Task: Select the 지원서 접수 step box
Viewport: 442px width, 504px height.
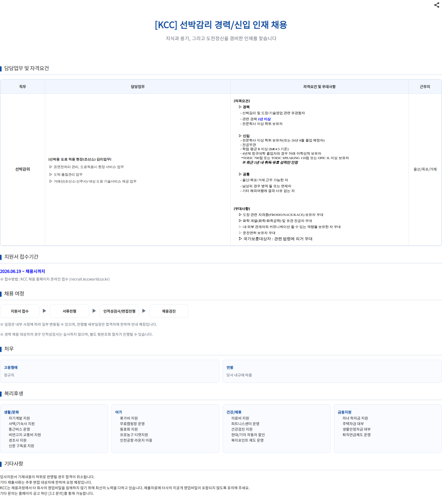Action: 20,311
